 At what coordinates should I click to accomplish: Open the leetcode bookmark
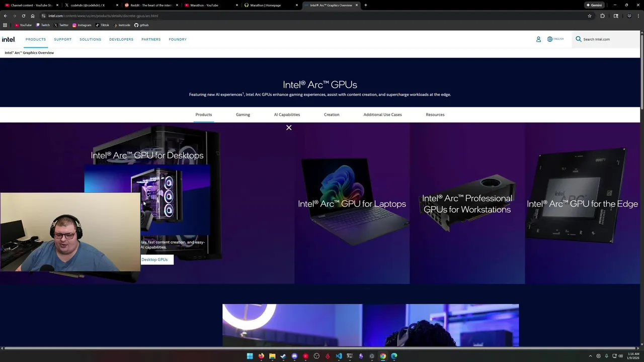click(122, 25)
